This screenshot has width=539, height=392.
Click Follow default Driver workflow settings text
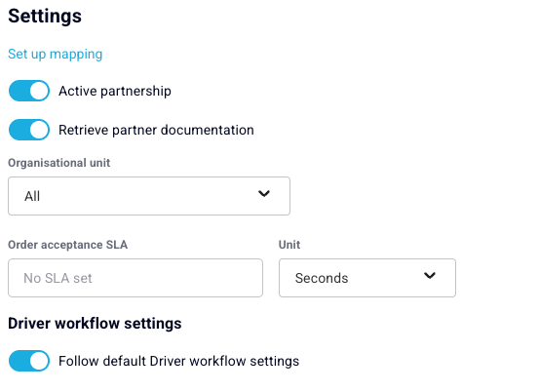coord(178,361)
